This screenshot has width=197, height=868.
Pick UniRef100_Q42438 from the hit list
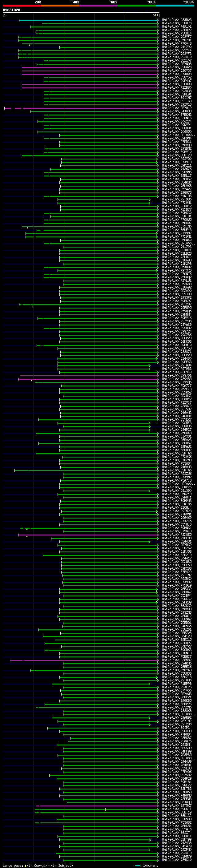tap(177, 843)
